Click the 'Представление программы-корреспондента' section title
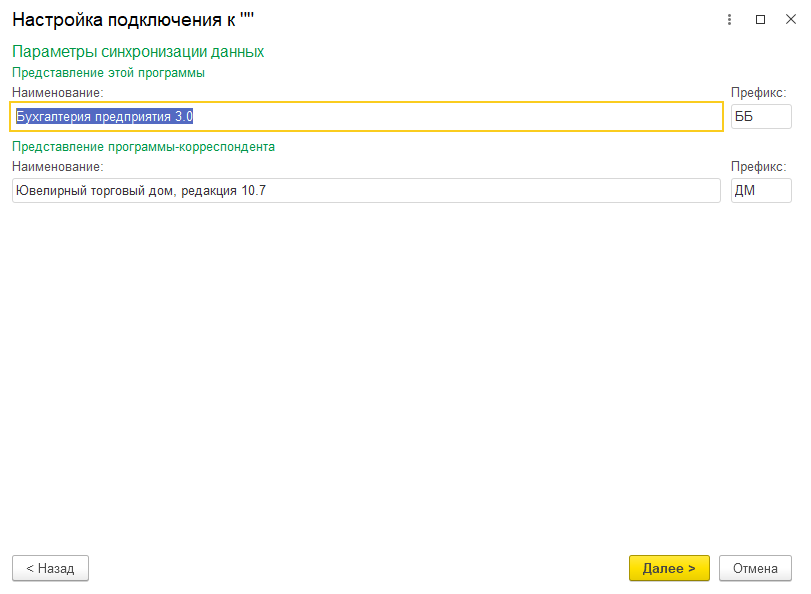Screen dimensions: 811x594 144,147
